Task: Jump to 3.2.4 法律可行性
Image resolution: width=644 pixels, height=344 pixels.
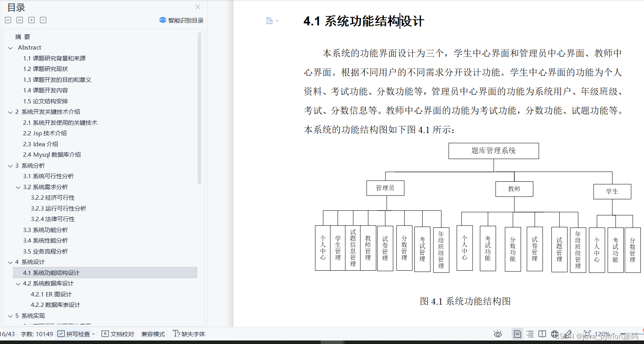Action: click(x=53, y=219)
